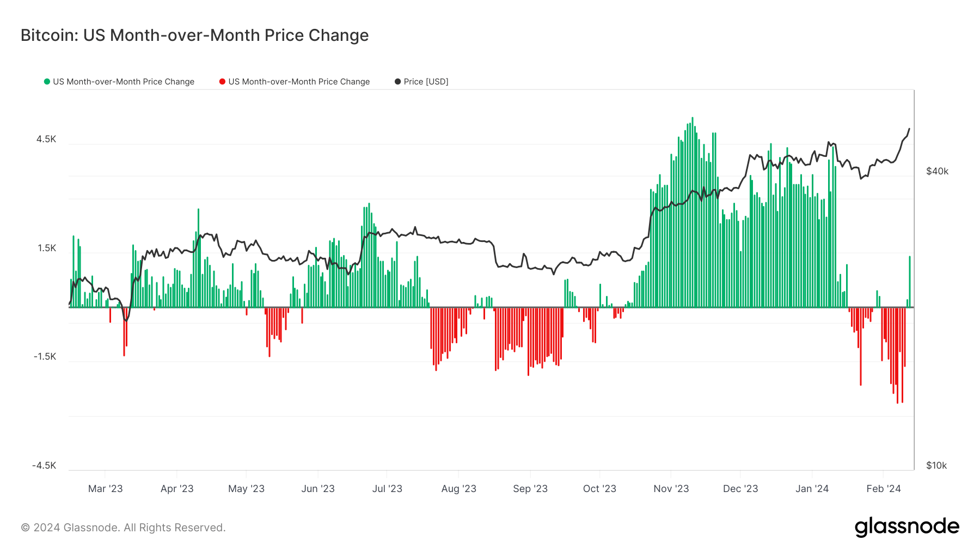This screenshot has width=980, height=552.
Task: Click the Glassnode copyright notice
Action: (x=123, y=527)
